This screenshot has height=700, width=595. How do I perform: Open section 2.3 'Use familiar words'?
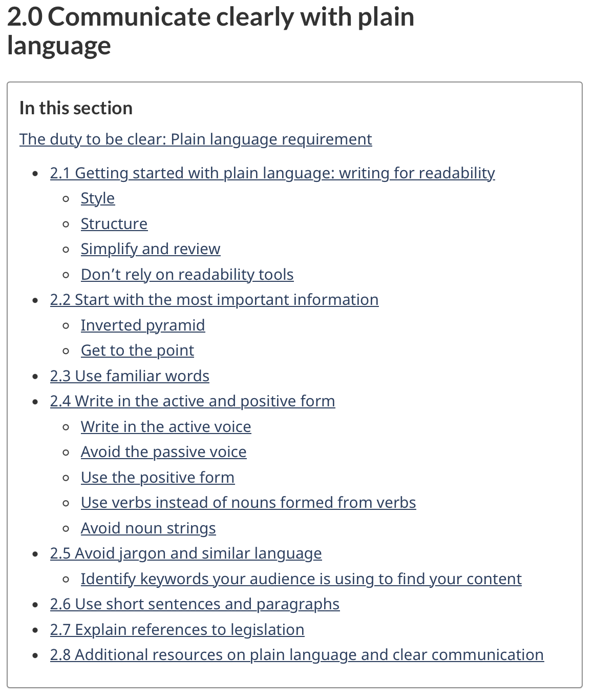[130, 376]
